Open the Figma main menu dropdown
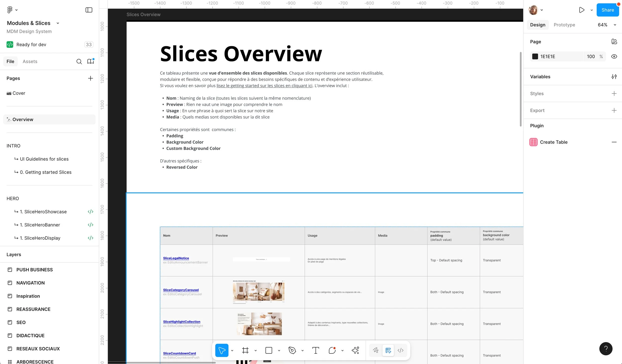The width and height of the screenshot is (622, 364). tap(12, 10)
